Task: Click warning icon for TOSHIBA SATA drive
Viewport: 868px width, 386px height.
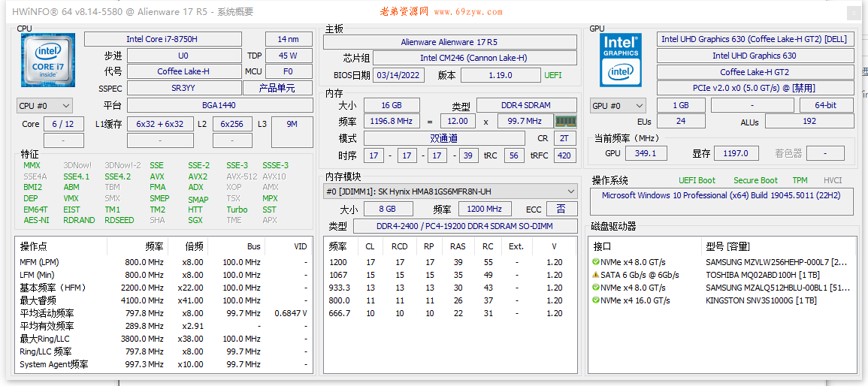Action: point(596,275)
